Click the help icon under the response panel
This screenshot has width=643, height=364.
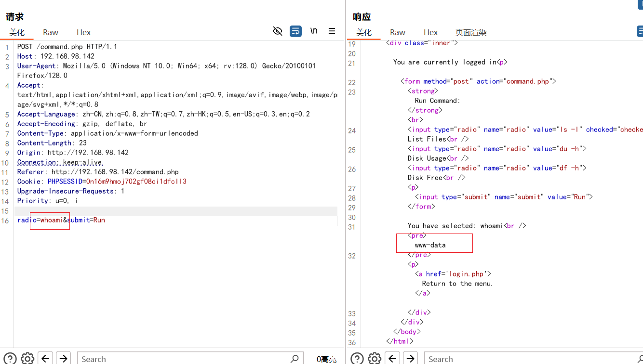[x=357, y=358]
